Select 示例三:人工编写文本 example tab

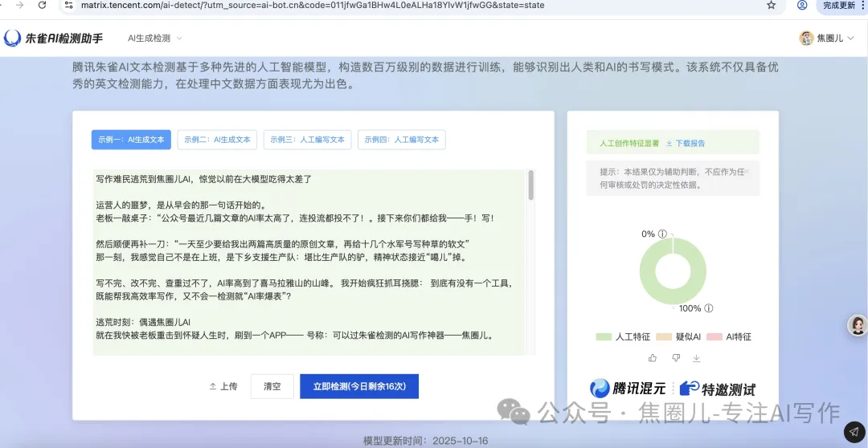(309, 140)
